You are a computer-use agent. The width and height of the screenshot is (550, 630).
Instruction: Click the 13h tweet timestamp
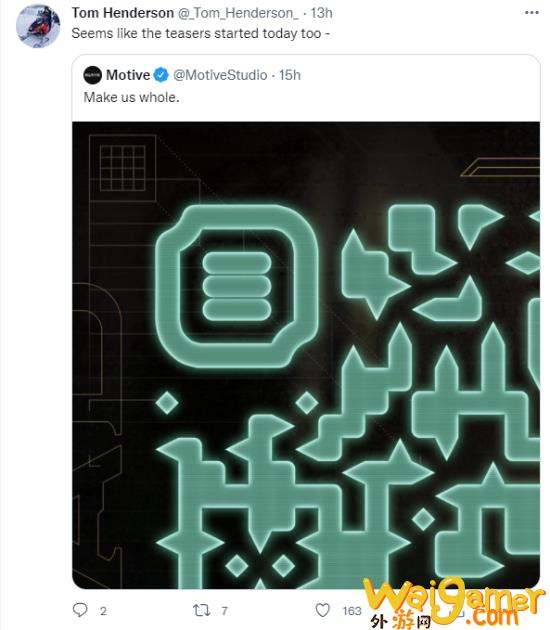pos(321,13)
